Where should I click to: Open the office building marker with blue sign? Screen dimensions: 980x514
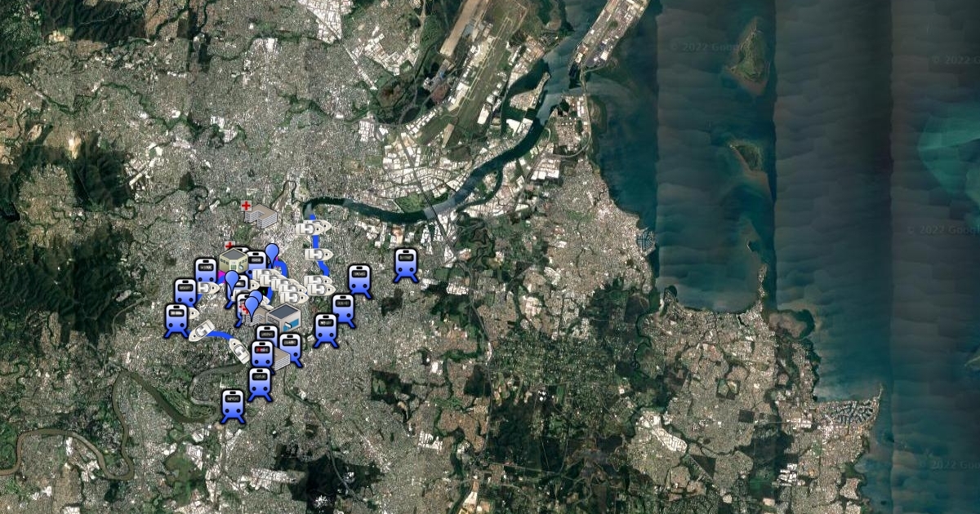tap(283, 318)
